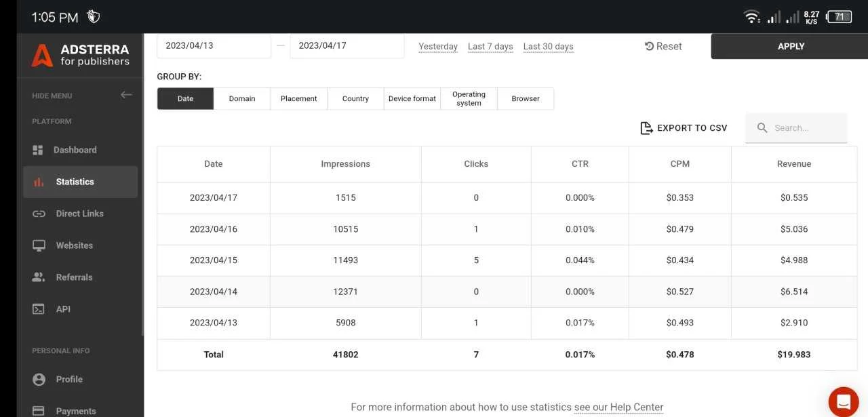Open the 'see our Help Center' link
The height and width of the screenshot is (417, 868).
tap(618, 407)
